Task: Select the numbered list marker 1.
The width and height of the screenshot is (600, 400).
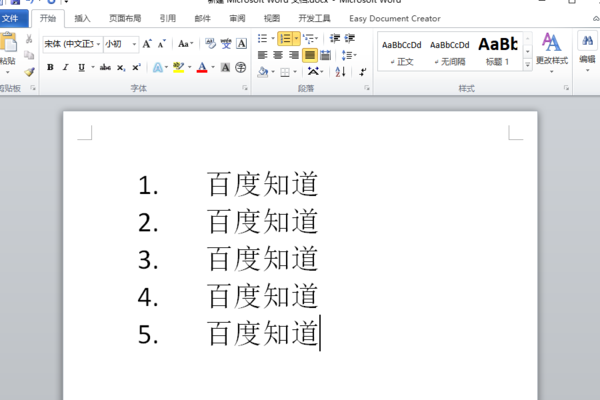Action: click(148, 185)
